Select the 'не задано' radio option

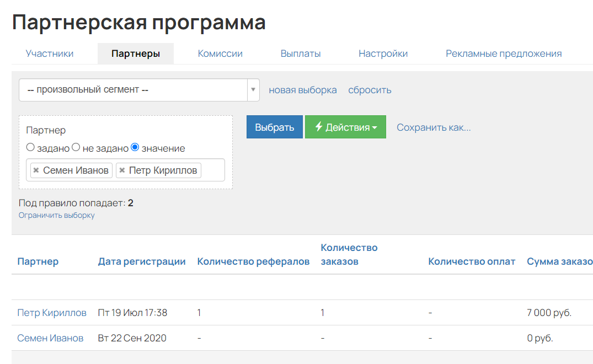point(76,147)
